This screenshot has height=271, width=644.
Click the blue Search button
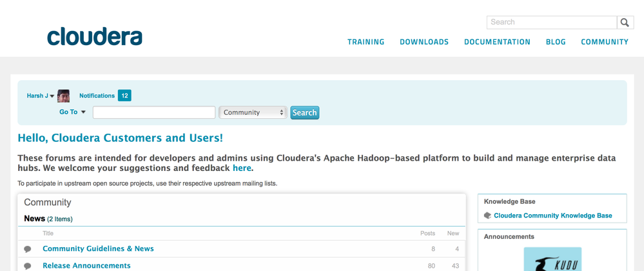tap(305, 113)
